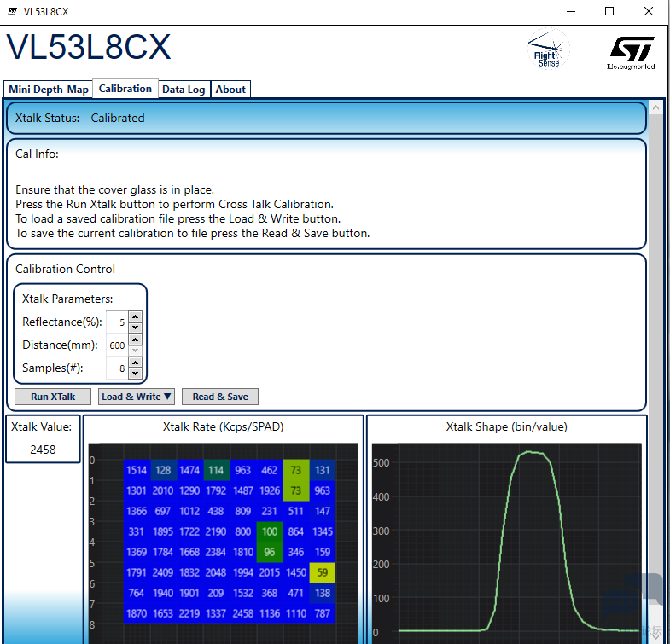Click the scrollbar up arrow
The width and height of the screenshot is (670, 644).
655,108
